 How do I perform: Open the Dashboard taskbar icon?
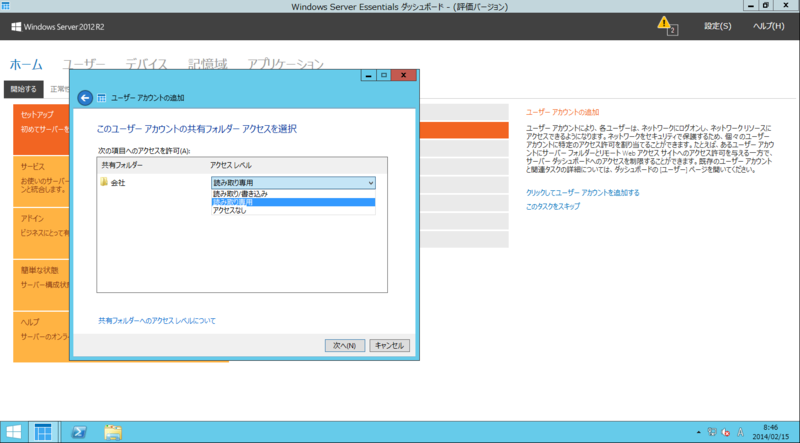(43, 432)
